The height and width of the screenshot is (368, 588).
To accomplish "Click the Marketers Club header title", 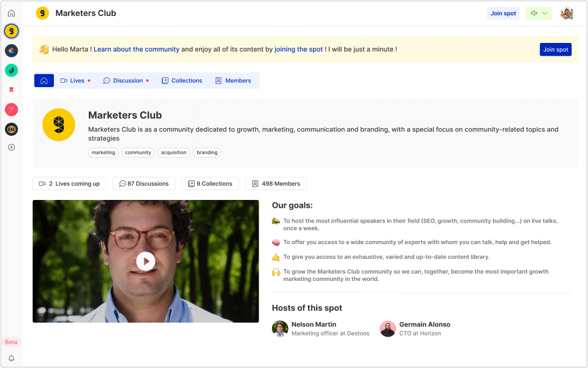I will pos(86,13).
